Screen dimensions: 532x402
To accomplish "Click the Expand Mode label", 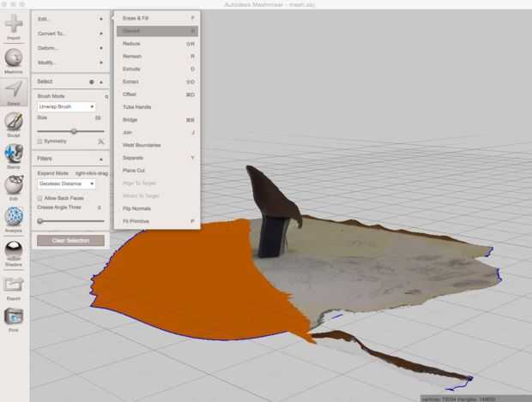I will pos(53,173).
